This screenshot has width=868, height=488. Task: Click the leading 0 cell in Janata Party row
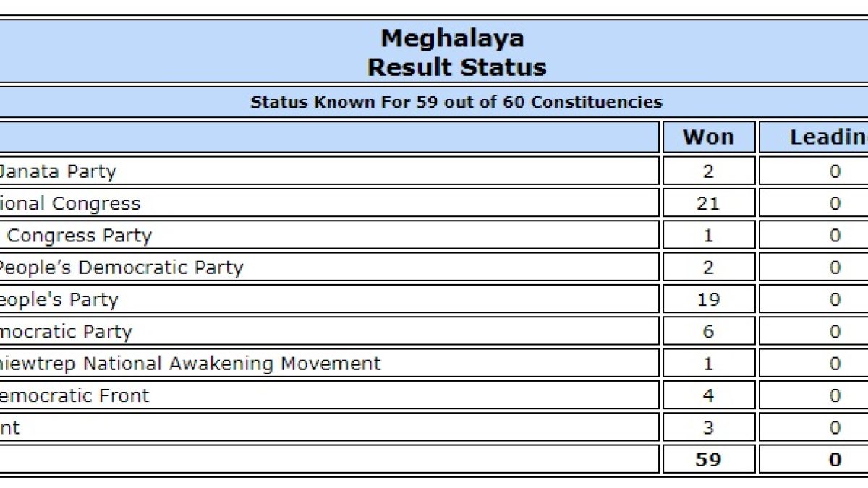click(835, 171)
